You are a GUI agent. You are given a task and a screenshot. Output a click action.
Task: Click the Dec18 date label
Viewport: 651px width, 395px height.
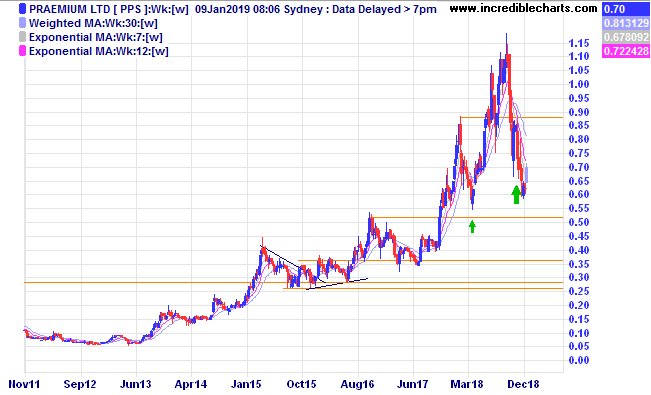pos(524,384)
